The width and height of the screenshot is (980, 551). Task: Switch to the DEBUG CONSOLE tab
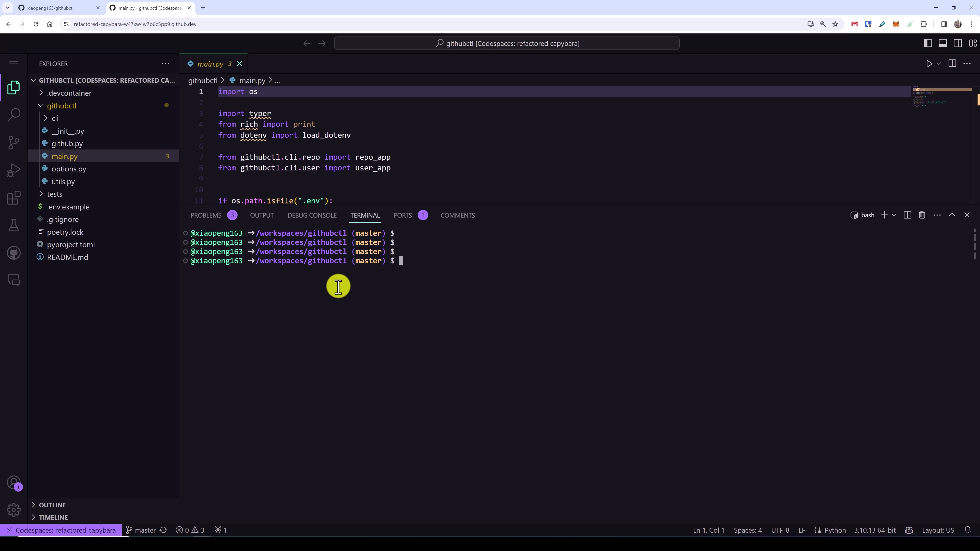click(312, 215)
